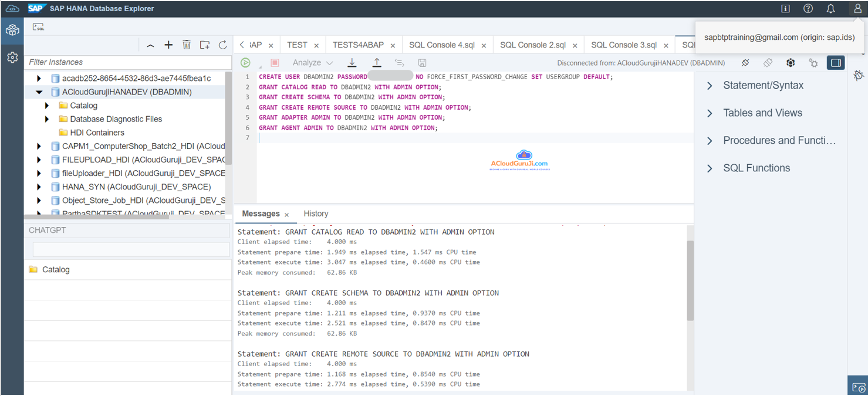Screen dimensions: 868x396
Task: Click the notifications bell icon
Action: click(x=830, y=9)
